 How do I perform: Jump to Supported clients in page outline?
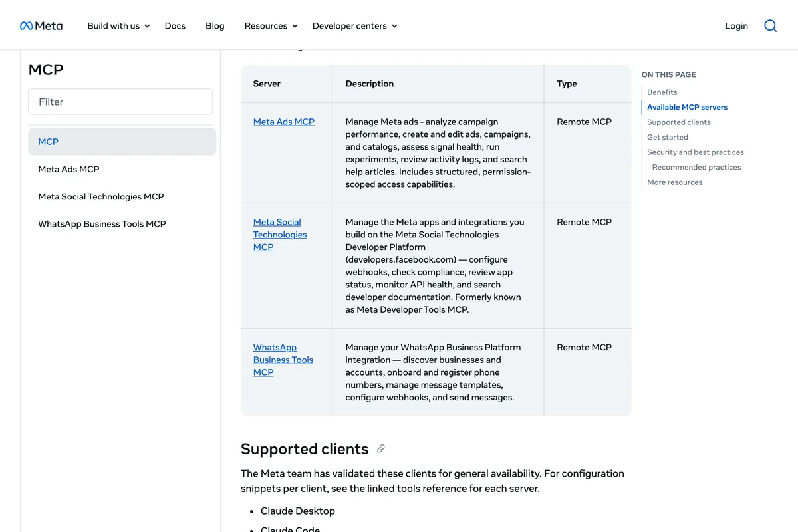678,122
